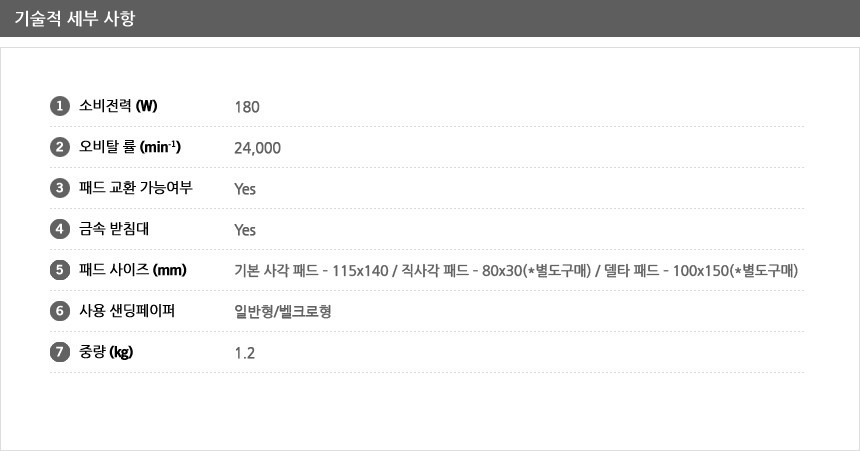Select the 24,000 orbital rate value
Image resolution: width=860 pixels, height=451 pixels.
257,148
